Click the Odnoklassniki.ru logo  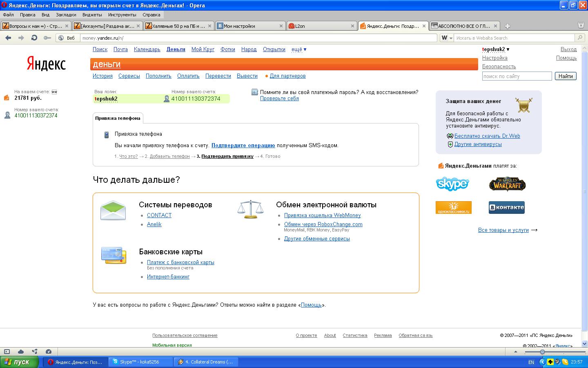pos(454,207)
